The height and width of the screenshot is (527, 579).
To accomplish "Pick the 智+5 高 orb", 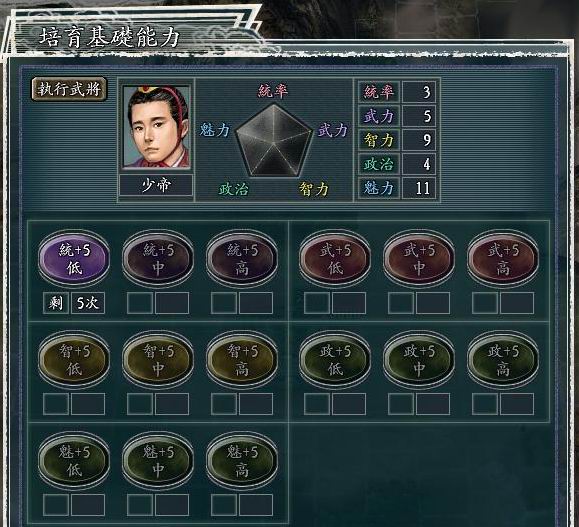I will click(242, 359).
